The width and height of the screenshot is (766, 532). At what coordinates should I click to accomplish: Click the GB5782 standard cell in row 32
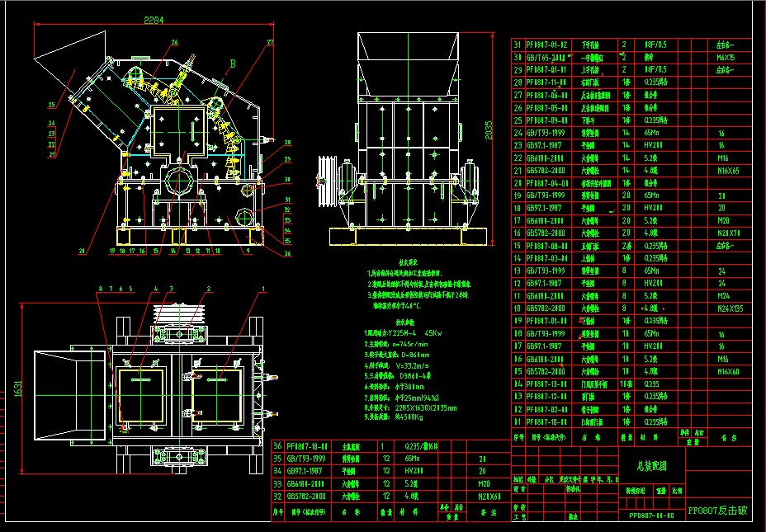pos(305,497)
